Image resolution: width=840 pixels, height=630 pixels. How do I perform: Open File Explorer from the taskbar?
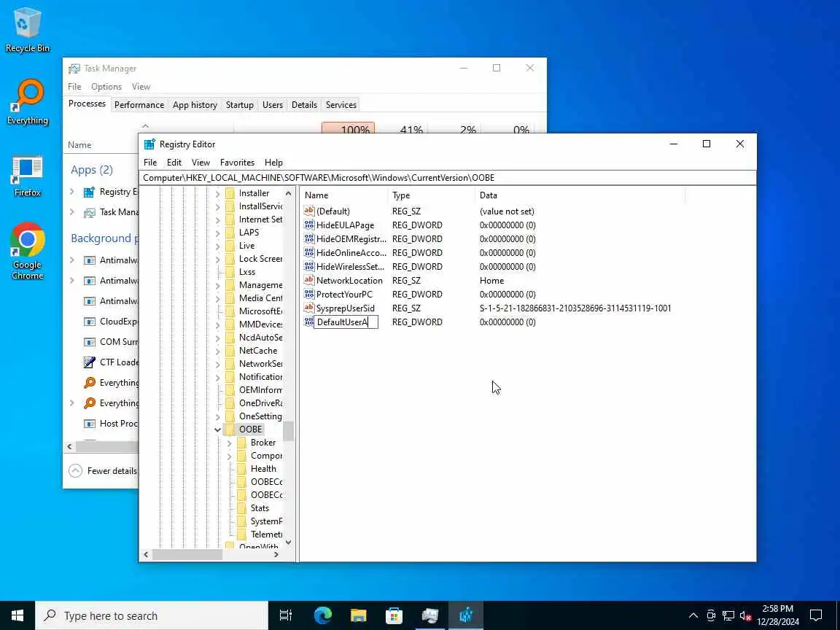pos(359,615)
